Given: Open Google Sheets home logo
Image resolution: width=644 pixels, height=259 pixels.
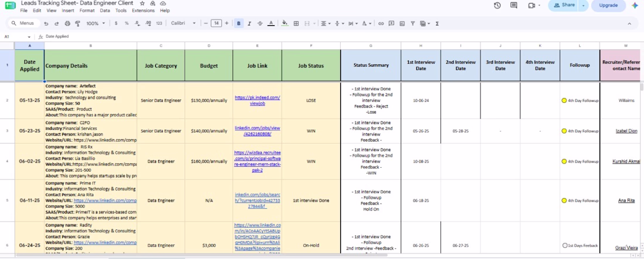Looking at the screenshot, I should (x=10, y=5).
